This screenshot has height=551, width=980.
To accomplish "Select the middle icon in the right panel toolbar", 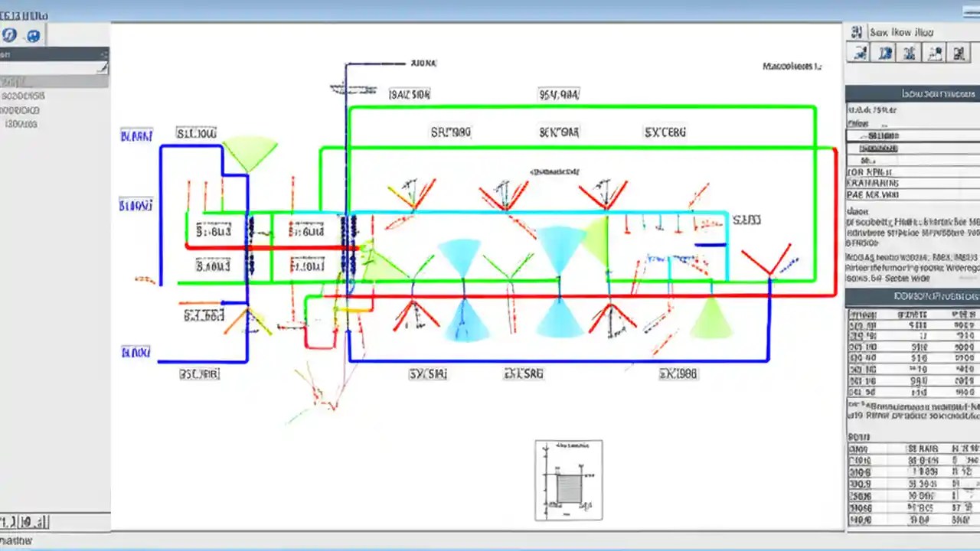I will coord(909,52).
